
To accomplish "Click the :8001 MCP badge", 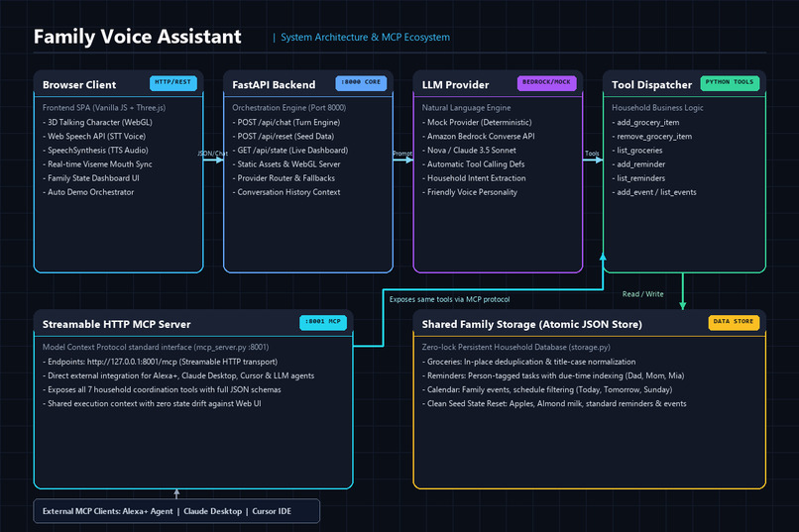I will pyautogui.click(x=323, y=322).
